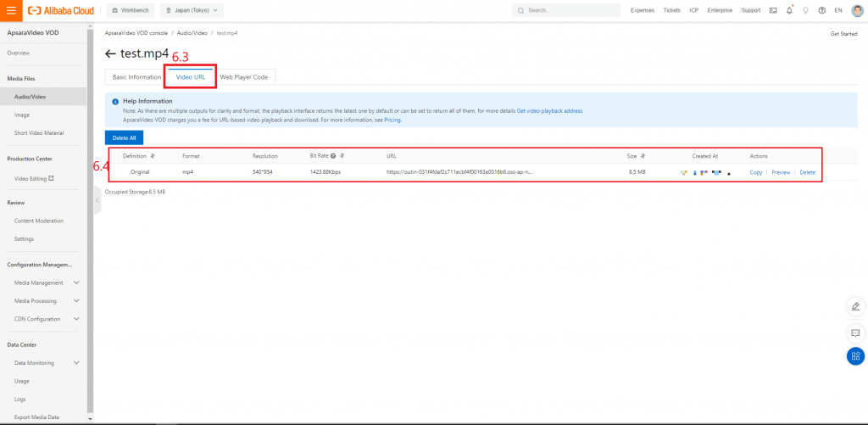Open the Workbench button

(131, 10)
